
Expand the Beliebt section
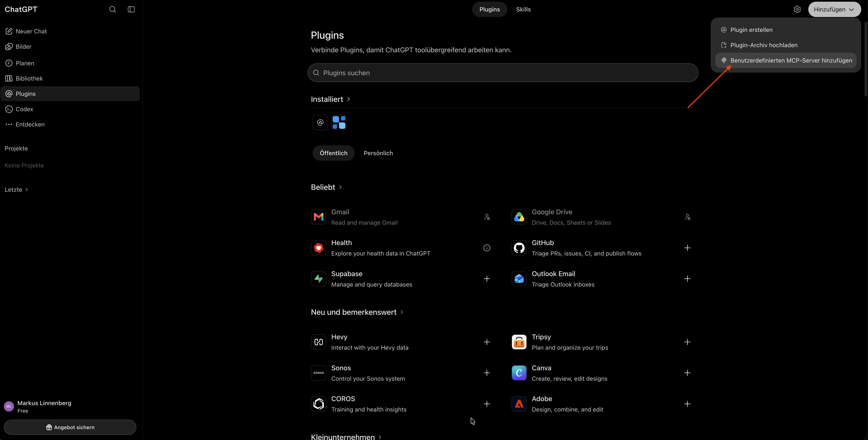coord(327,187)
